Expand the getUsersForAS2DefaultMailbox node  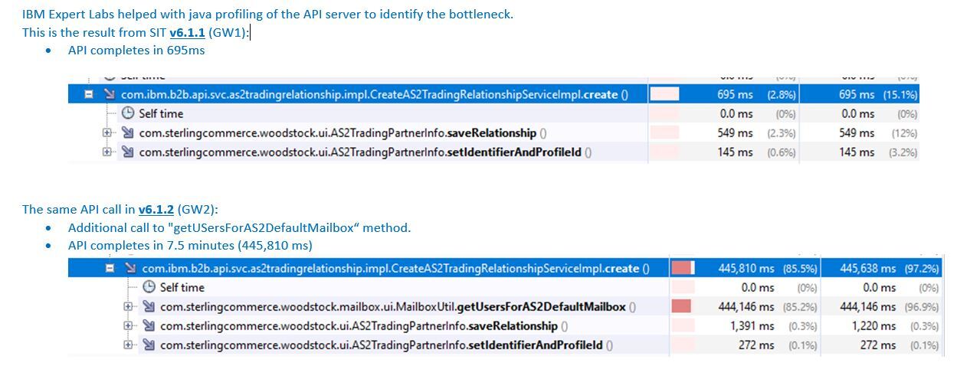point(128,307)
